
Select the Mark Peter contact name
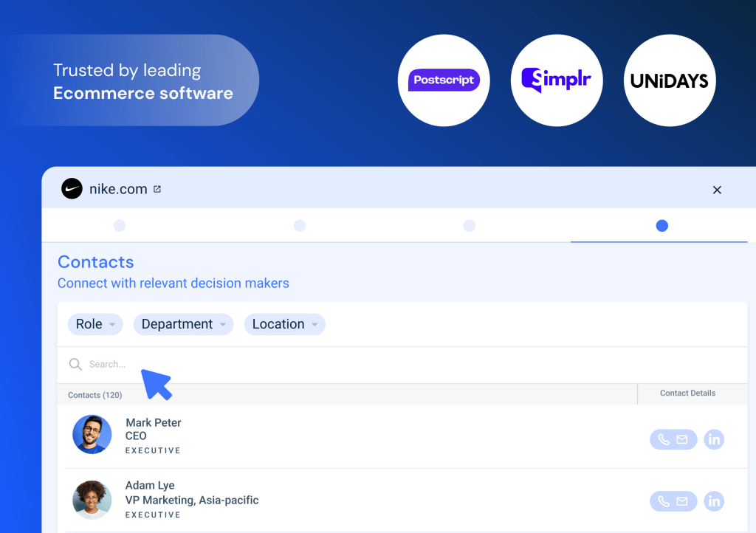pyautogui.click(x=154, y=423)
